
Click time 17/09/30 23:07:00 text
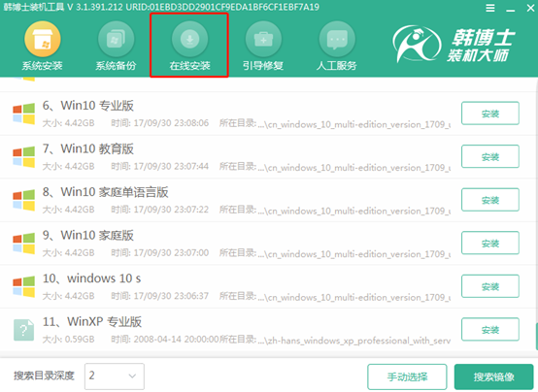[171, 252]
